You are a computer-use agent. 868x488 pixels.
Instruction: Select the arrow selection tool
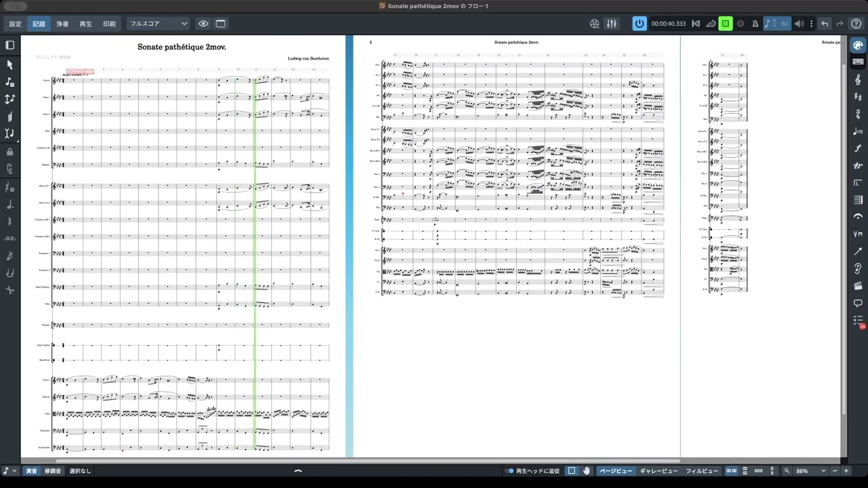point(9,64)
